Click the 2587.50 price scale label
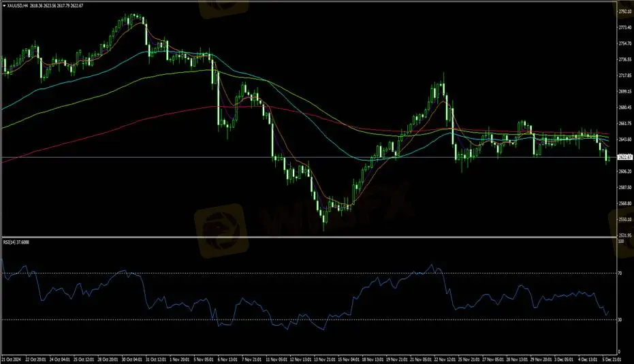Image resolution: width=634 pixels, height=364 pixels. point(625,188)
